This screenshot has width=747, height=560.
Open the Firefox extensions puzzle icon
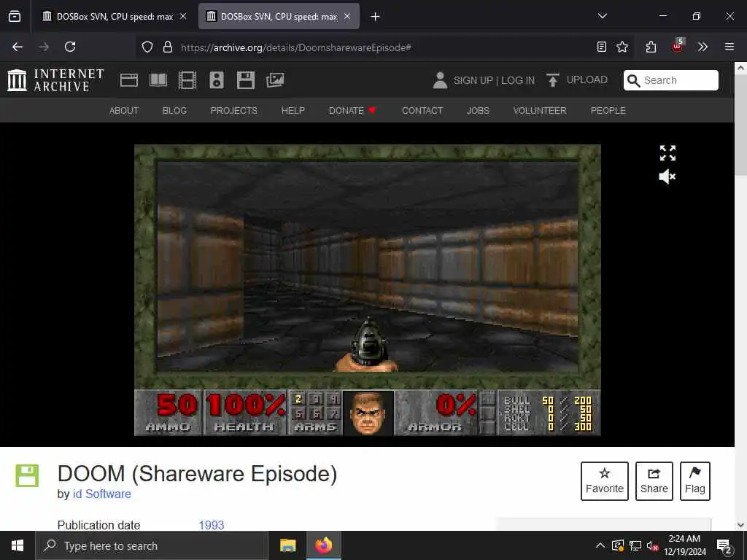tap(651, 47)
